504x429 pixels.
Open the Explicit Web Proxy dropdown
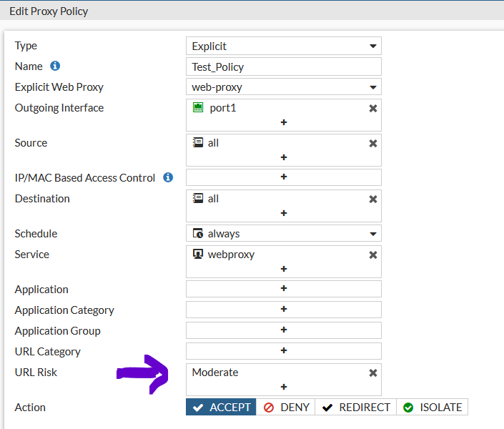[x=283, y=87]
